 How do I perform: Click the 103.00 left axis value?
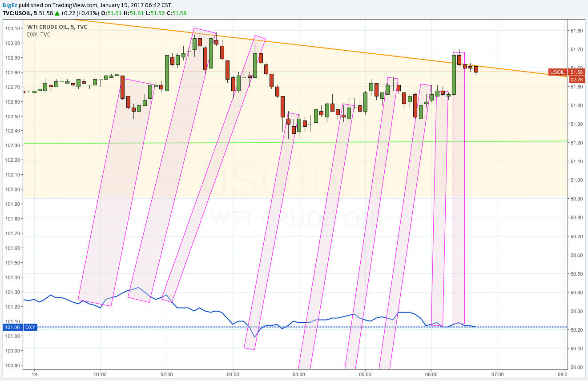tap(13, 43)
